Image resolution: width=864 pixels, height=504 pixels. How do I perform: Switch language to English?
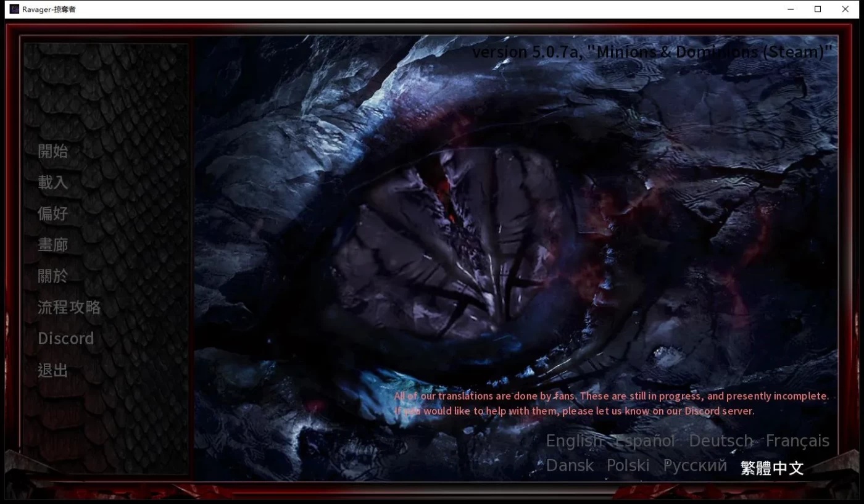click(x=573, y=440)
